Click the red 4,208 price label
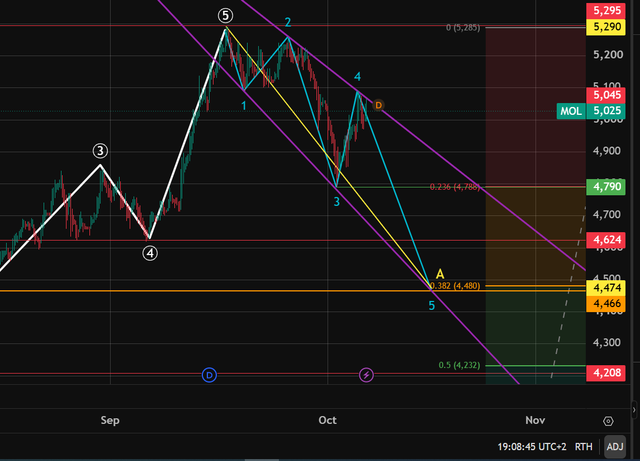Viewport: 640px width, 461px height. click(606, 373)
